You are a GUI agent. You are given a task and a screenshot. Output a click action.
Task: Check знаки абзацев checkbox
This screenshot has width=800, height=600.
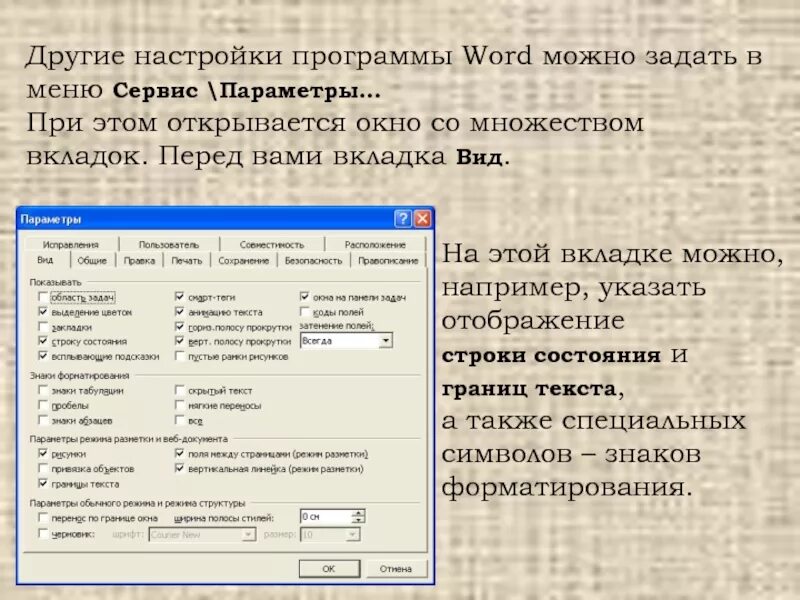coord(43,420)
